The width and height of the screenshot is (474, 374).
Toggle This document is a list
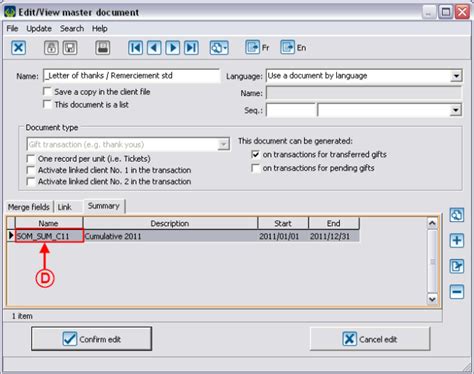click(47, 104)
